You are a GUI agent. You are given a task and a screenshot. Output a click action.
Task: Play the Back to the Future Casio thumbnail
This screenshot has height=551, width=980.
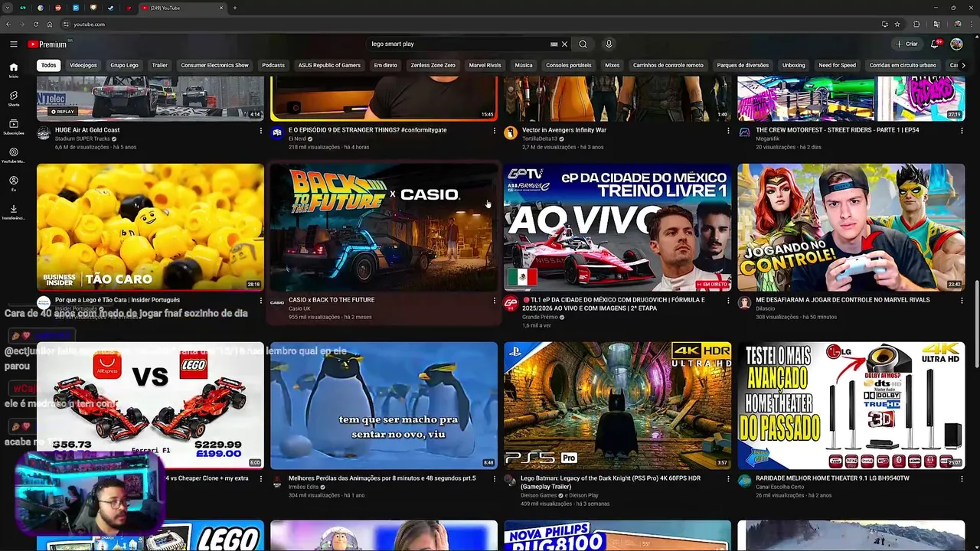click(384, 227)
